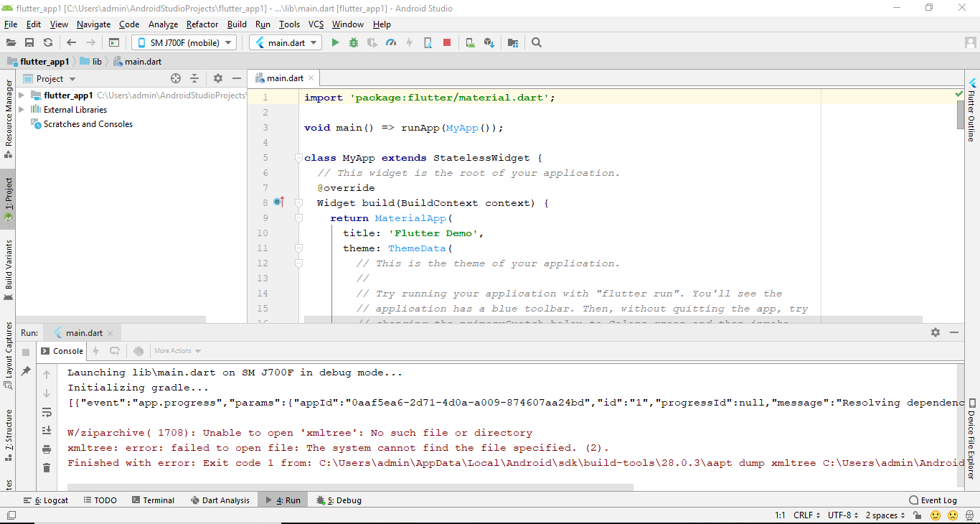Click Attach debugger to Android process icon
This screenshot has width=980, height=524.
click(x=428, y=43)
